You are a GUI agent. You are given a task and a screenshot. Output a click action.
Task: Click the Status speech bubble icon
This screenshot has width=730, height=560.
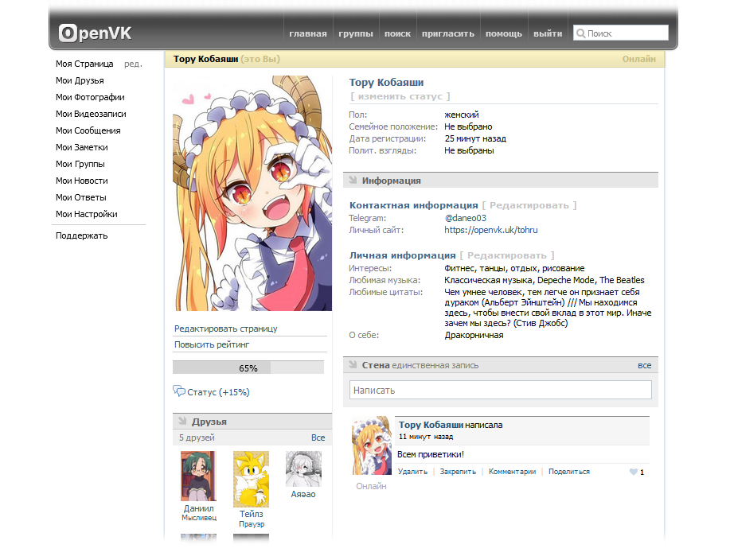coord(179,391)
